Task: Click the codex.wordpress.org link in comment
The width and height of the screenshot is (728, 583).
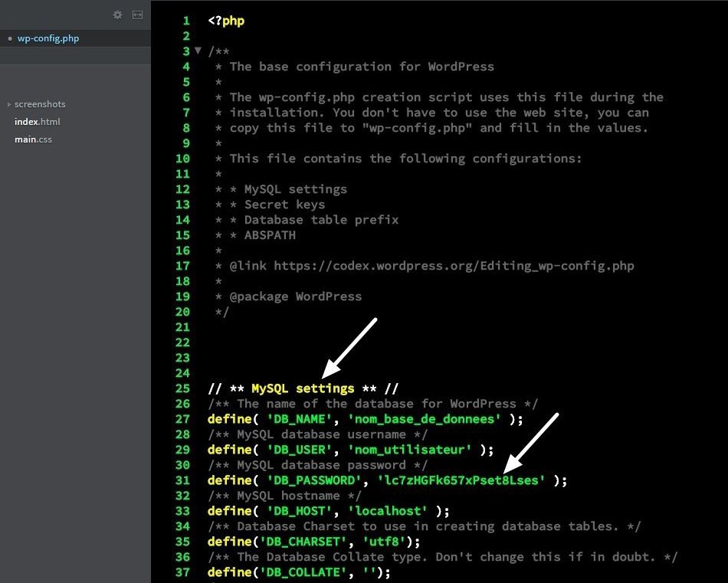Action: [454, 266]
